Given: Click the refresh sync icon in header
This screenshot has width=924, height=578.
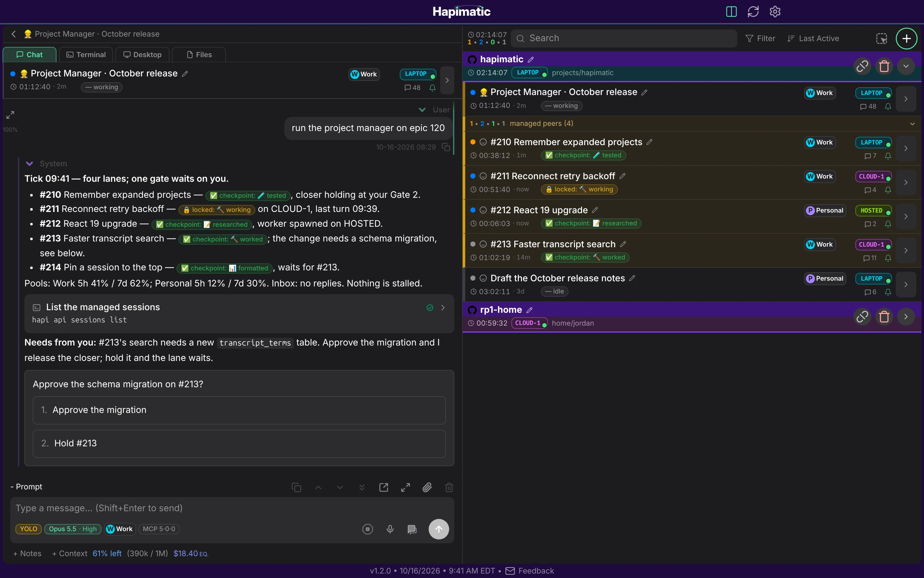Looking at the screenshot, I should tap(753, 12).
